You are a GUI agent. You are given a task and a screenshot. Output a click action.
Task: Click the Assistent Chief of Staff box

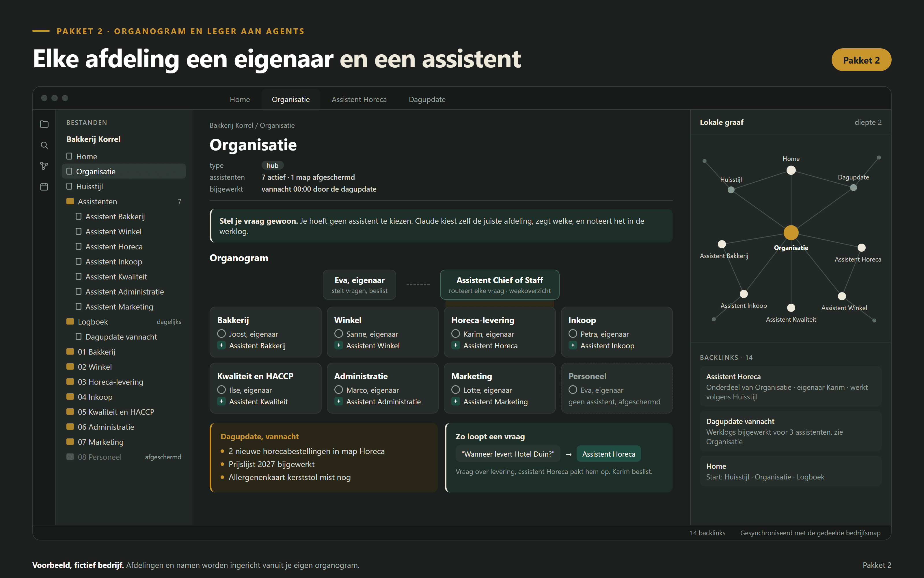coord(500,285)
